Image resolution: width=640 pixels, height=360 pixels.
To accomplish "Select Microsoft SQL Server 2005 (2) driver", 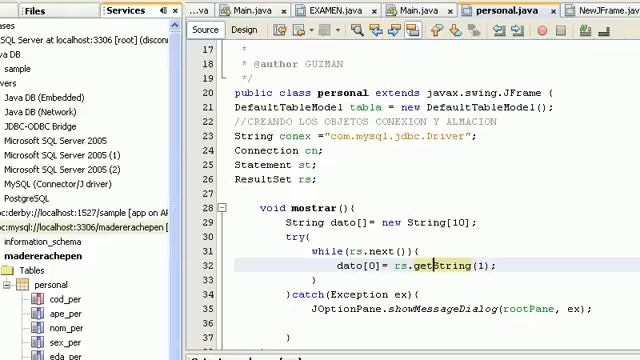I will pyautogui.click(x=62, y=169).
